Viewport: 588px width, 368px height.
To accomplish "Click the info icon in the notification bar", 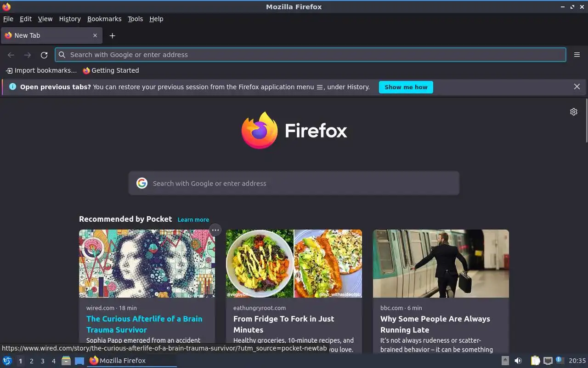I will tap(12, 86).
